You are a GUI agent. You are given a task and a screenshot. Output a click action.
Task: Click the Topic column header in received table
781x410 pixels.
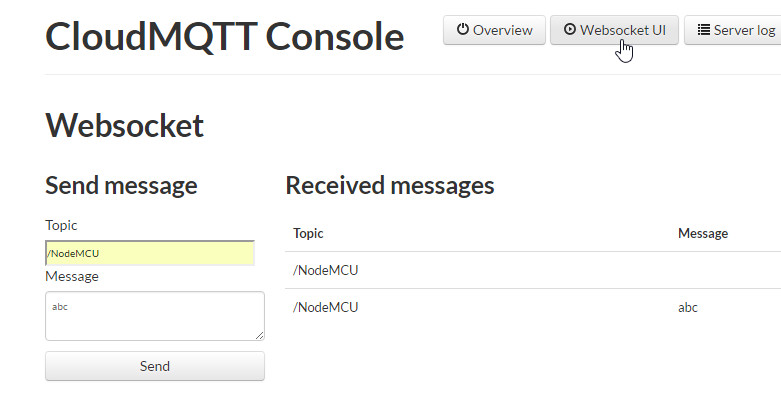pyautogui.click(x=308, y=233)
